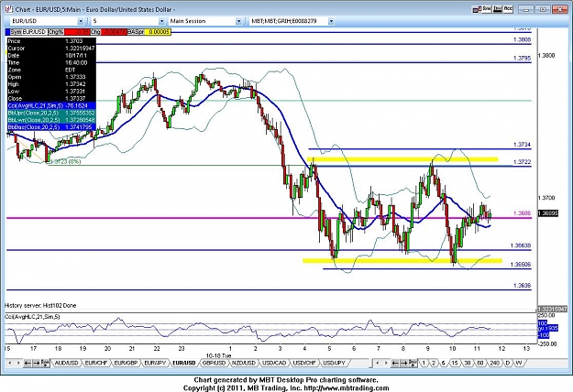The width and height of the screenshot is (573, 392).
Task: Select the 1-minute interval tab
Action: pyautogui.click(x=424, y=364)
